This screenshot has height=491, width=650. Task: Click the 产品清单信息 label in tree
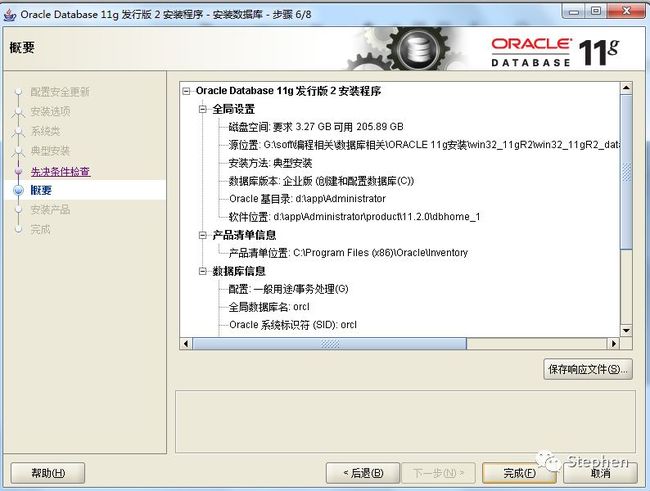click(244, 235)
